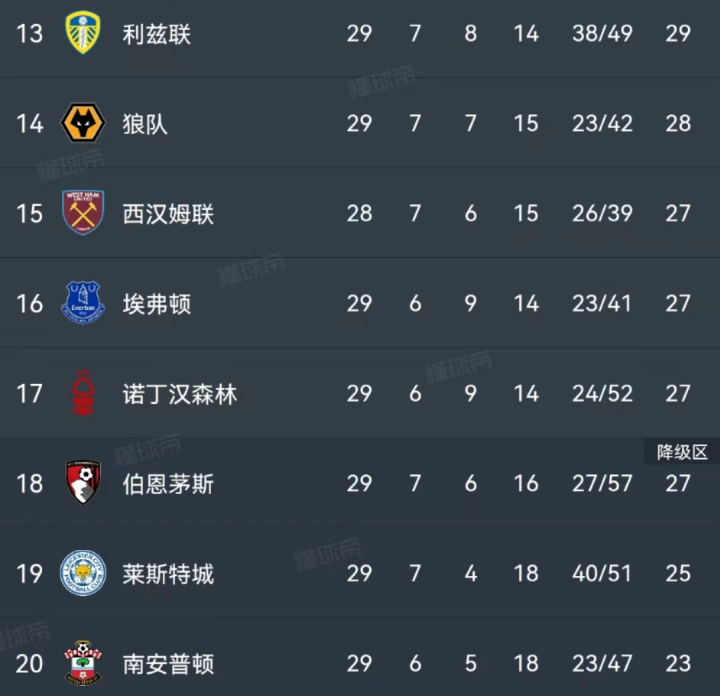Open the Leicester City fox badge
Screen dimensions: 720x696
tap(83, 573)
